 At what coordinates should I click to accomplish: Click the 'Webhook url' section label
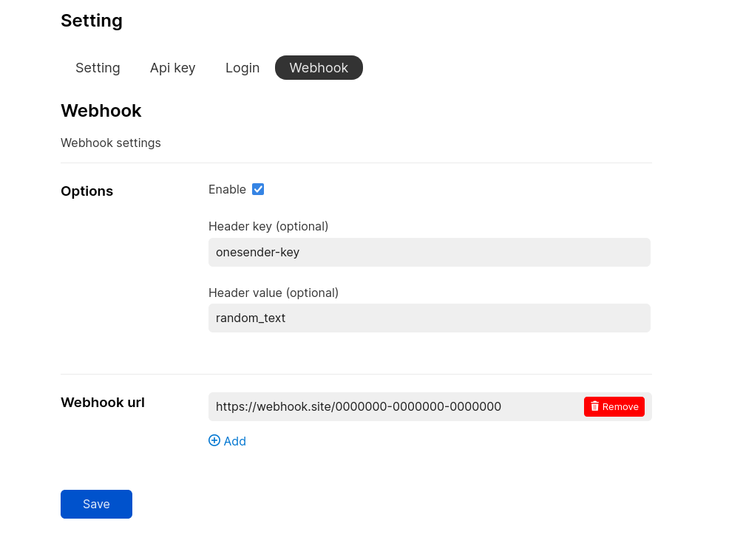point(103,403)
